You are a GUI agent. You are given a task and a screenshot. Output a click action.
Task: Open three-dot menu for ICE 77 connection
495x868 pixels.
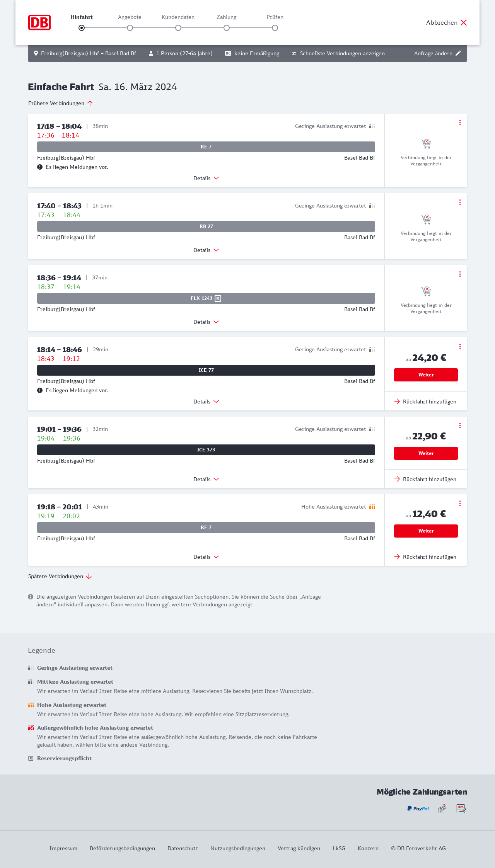tap(460, 347)
